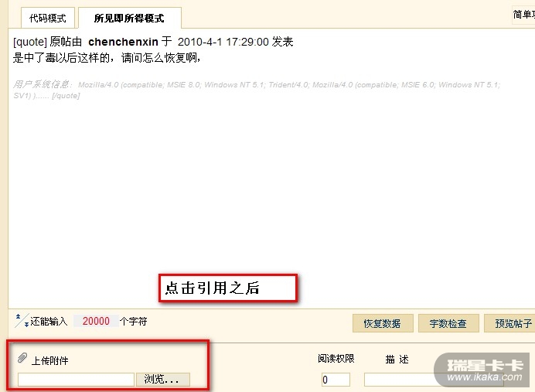Click the 恢复数据 button
535x392 pixels.
click(x=383, y=323)
